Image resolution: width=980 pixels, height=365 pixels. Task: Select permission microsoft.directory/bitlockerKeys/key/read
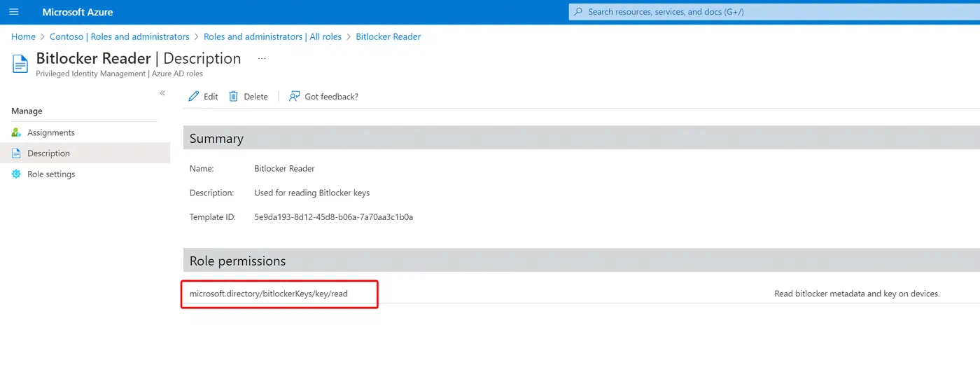point(269,294)
